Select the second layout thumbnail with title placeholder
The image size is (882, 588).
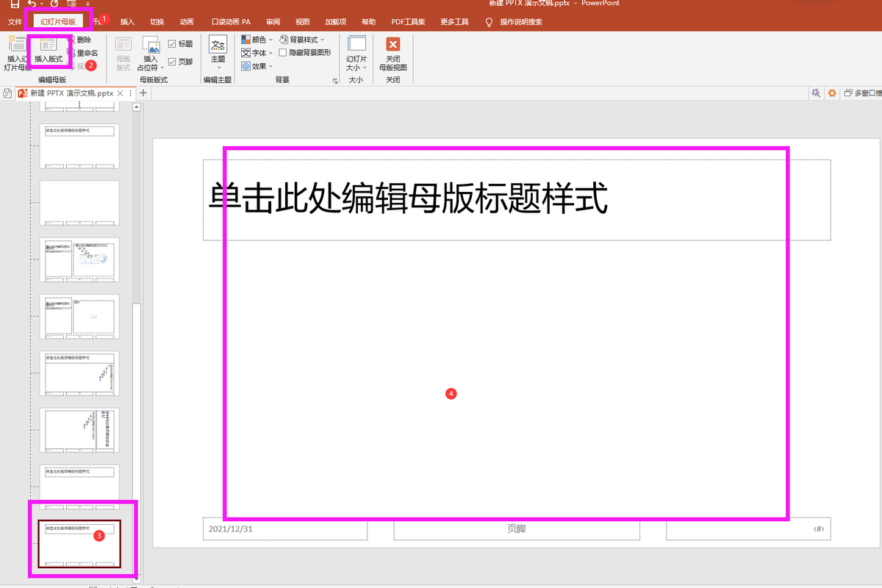79,146
